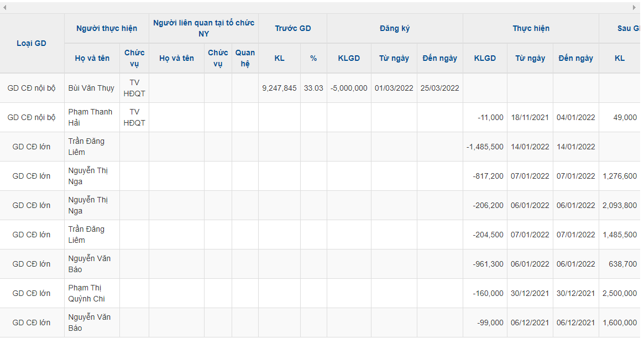Click the 25/03/2022 end date cell
The image size is (644, 338).
coord(439,88)
